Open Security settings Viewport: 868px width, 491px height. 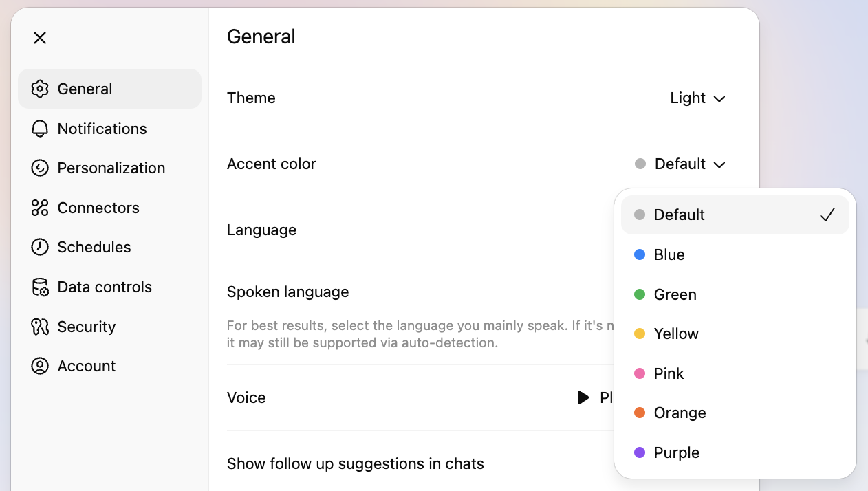(x=109, y=327)
